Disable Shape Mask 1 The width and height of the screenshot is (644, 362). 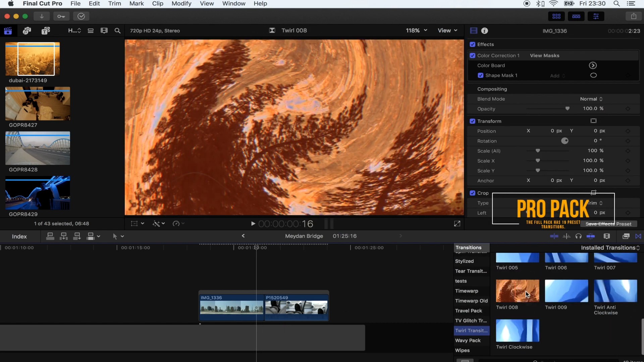pyautogui.click(x=481, y=75)
